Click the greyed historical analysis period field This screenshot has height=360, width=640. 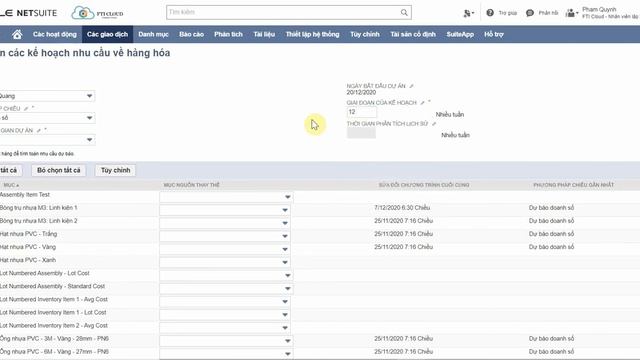361,133
